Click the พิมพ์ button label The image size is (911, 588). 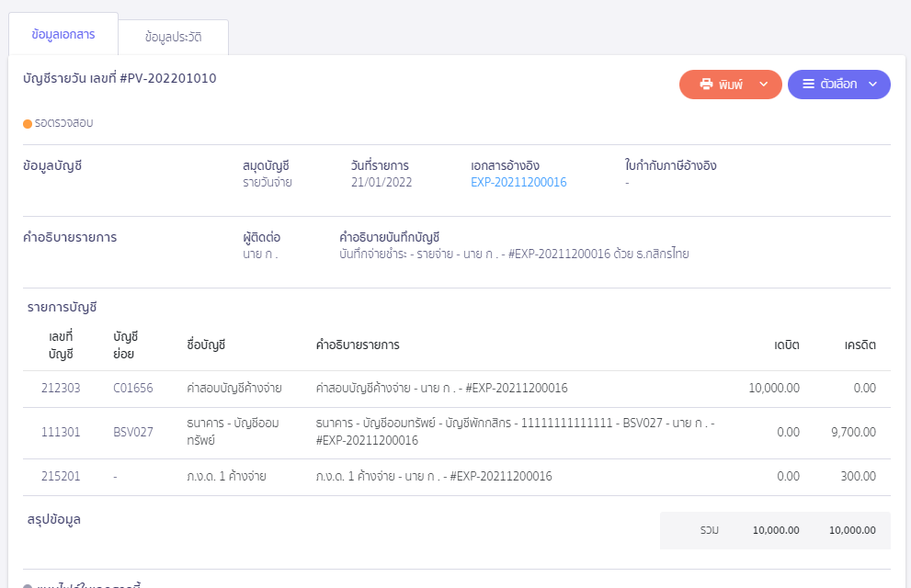730,85
